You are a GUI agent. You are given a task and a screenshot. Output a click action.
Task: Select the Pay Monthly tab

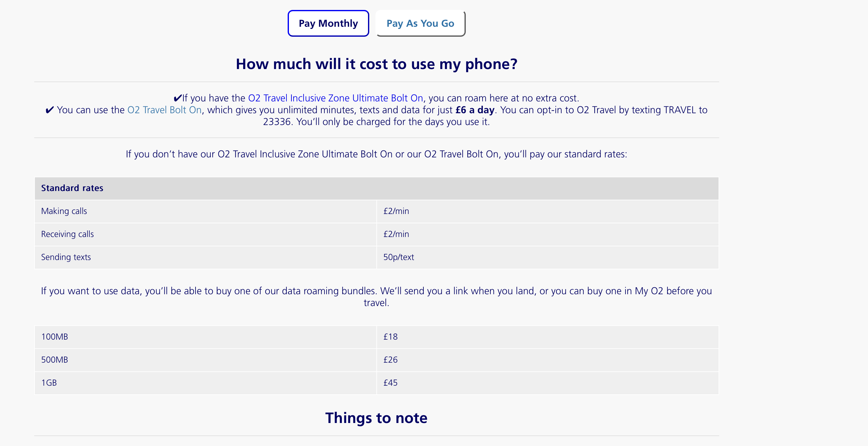tap(328, 23)
